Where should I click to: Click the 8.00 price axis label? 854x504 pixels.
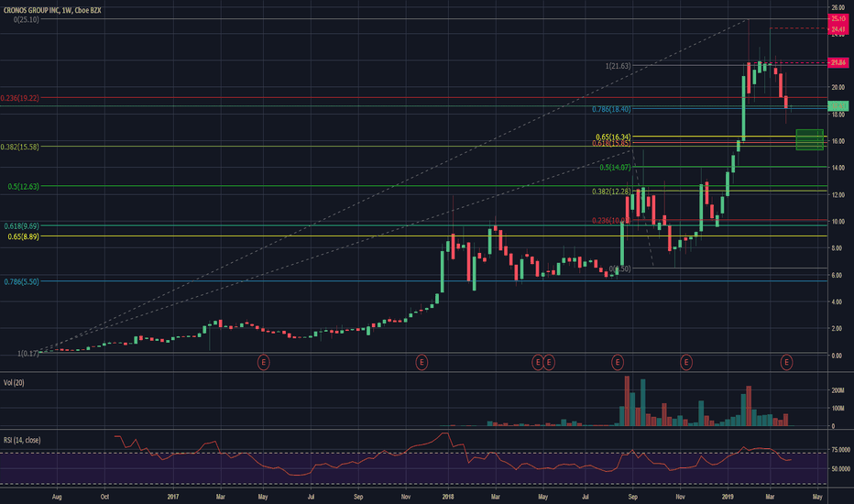tap(837, 248)
